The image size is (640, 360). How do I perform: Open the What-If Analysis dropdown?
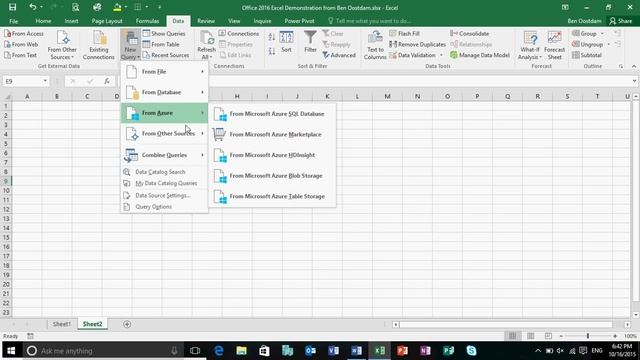(x=530, y=45)
